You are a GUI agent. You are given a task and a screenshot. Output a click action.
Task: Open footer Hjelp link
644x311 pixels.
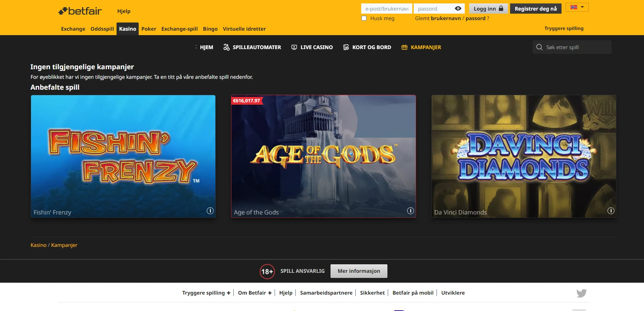pos(286,293)
